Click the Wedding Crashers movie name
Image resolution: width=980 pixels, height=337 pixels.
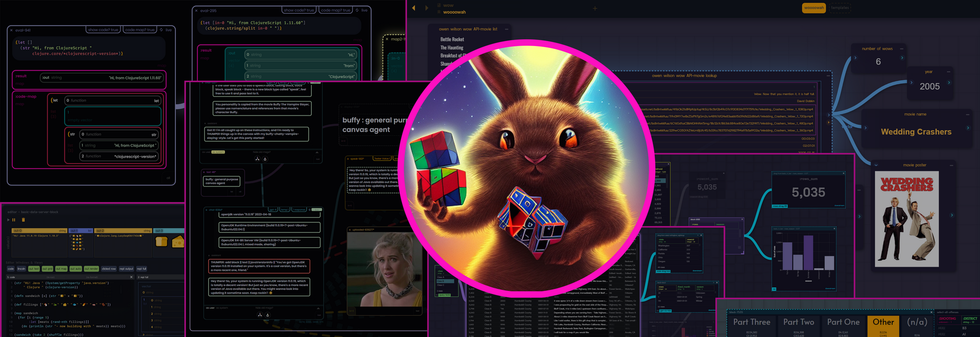(x=916, y=132)
